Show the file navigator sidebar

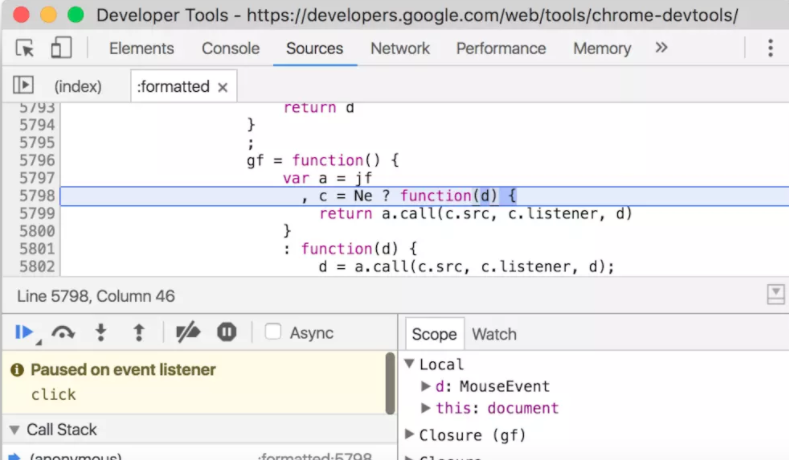(x=23, y=85)
